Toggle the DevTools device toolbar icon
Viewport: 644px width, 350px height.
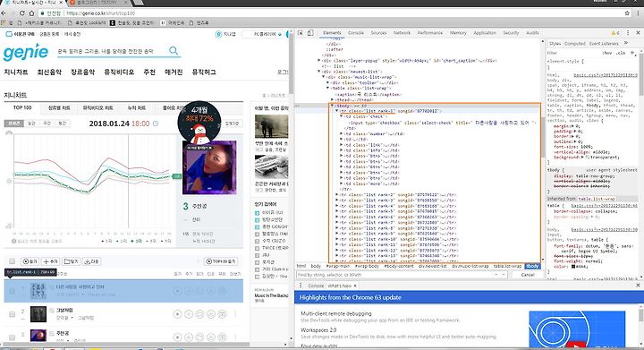(x=310, y=33)
